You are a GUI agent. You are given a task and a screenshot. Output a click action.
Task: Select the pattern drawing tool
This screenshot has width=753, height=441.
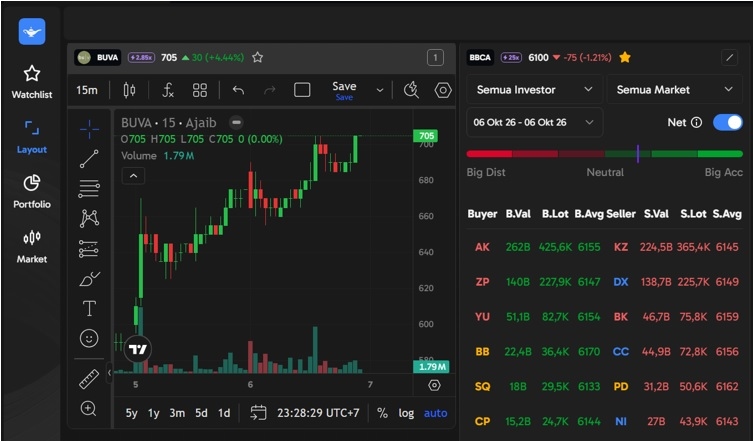[x=89, y=219]
